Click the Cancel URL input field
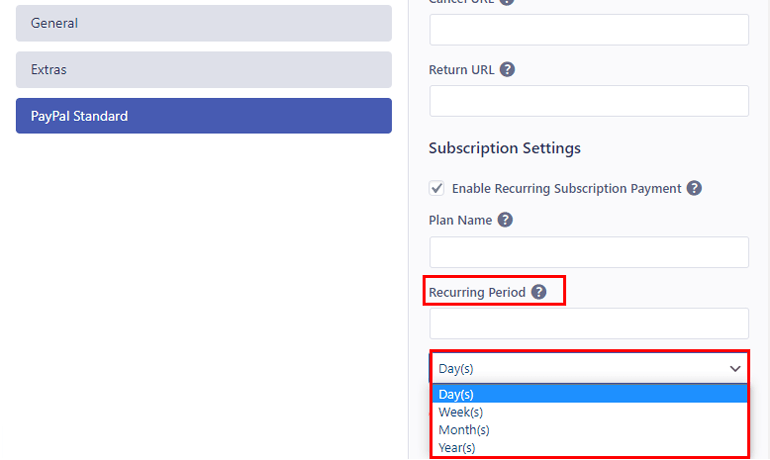Screen dimensions: 770x460 click(x=588, y=30)
